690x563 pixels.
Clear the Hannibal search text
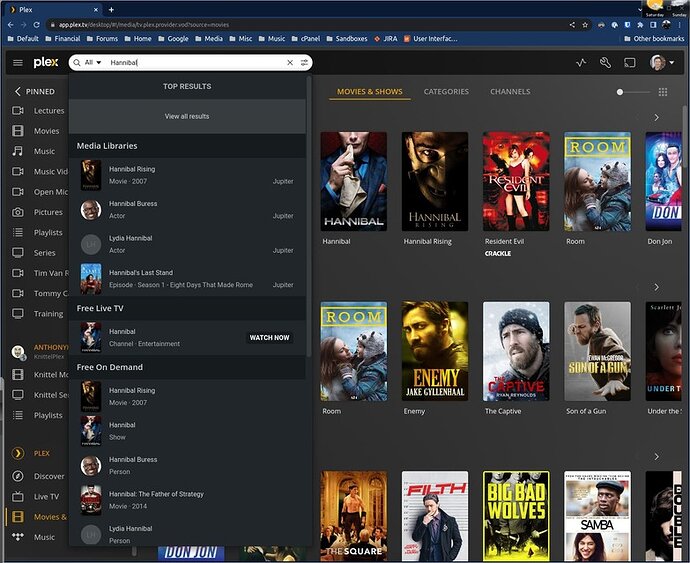click(290, 63)
